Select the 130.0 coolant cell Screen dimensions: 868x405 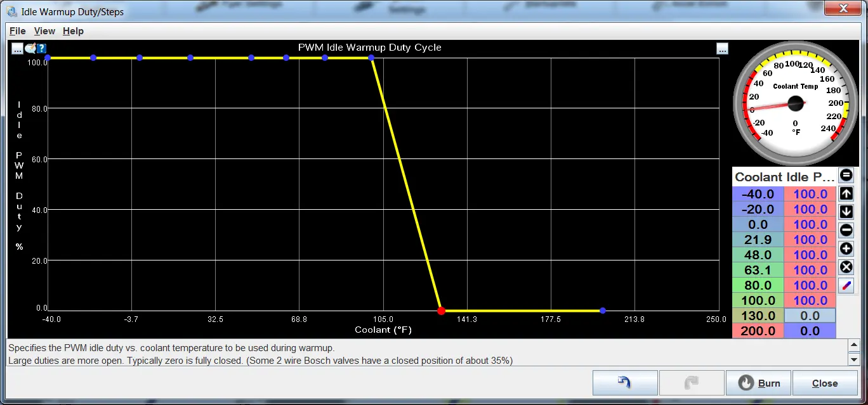758,316
